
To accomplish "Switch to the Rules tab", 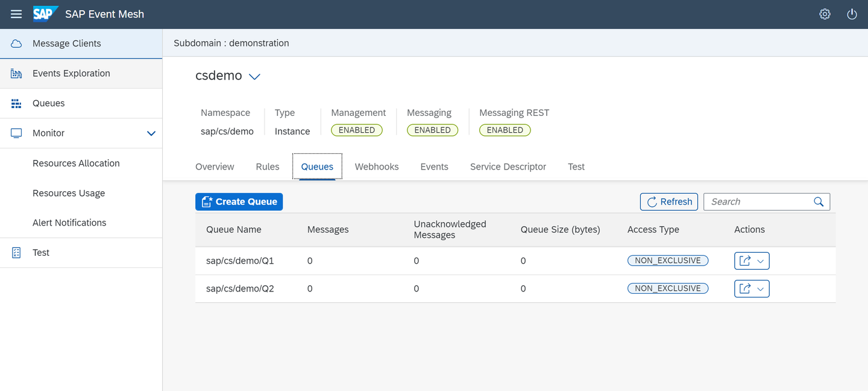I will coord(268,167).
